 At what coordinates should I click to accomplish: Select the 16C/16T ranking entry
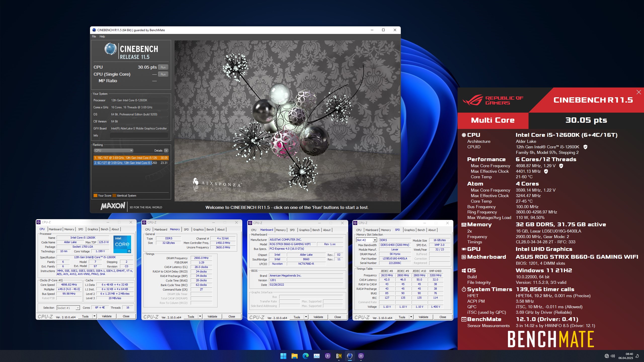tap(131, 158)
